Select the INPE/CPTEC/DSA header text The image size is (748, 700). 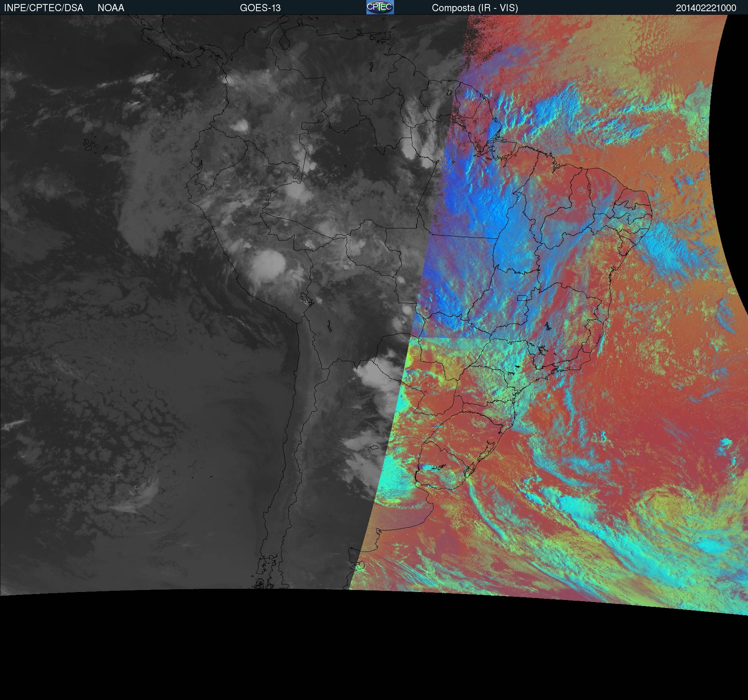44,8
